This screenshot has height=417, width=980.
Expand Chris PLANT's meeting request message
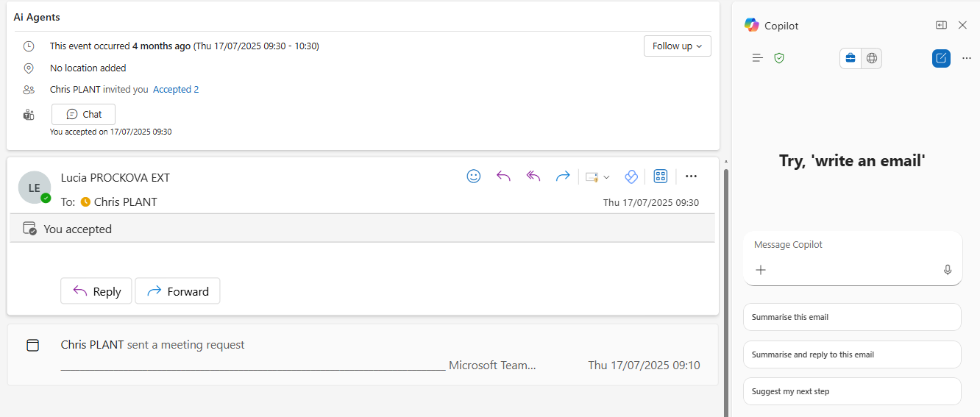coord(363,354)
